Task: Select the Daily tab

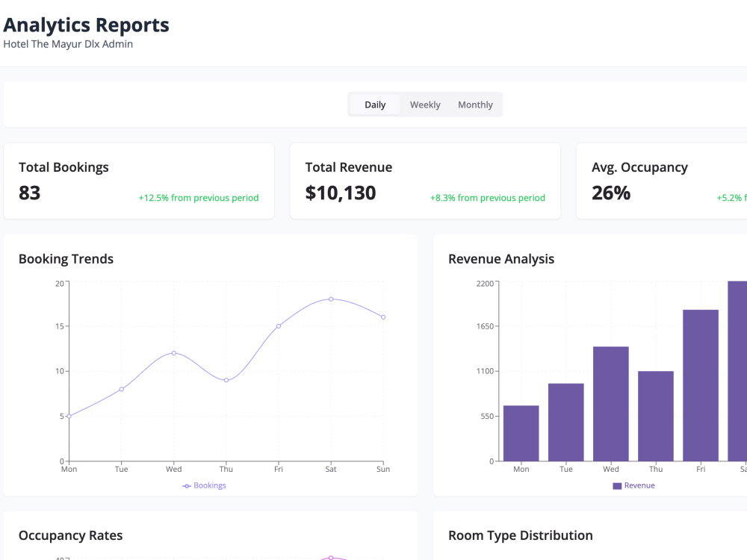Action: (375, 105)
